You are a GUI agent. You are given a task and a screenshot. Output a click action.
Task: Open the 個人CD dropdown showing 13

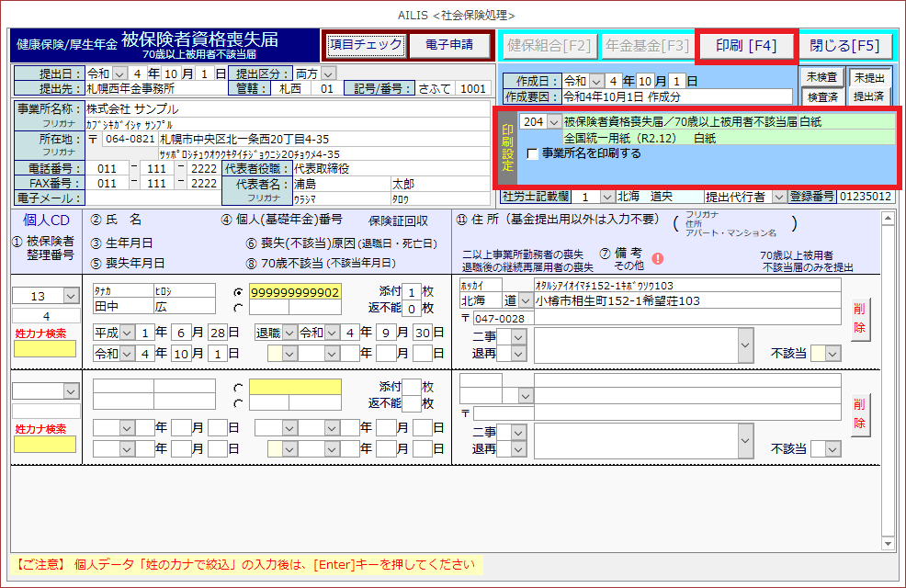[x=70, y=296]
